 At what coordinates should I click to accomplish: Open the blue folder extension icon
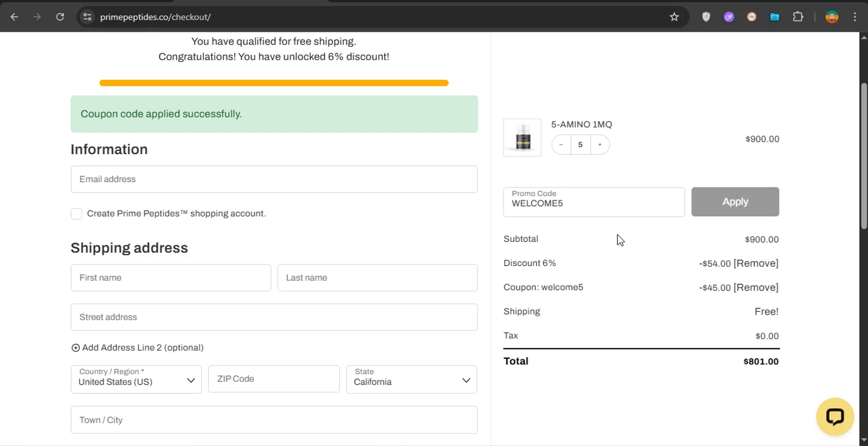775,17
